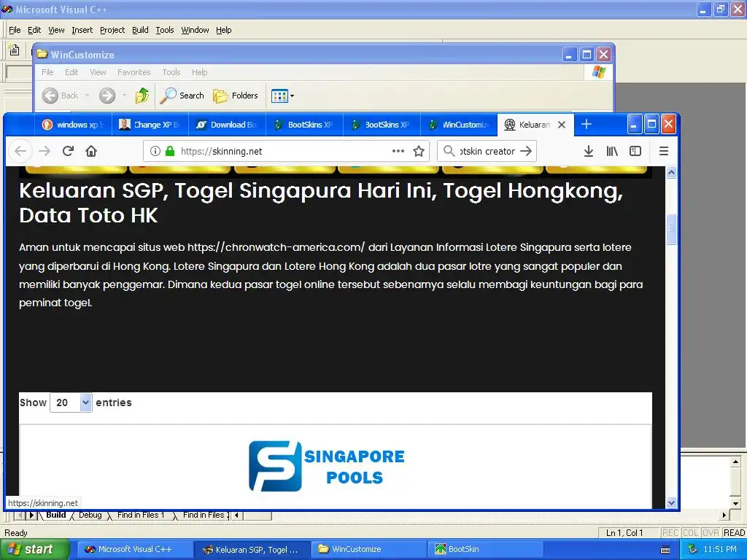Click Firefox forward arrow button
Image resolution: width=747 pixels, height=560 pixels.
44,151
